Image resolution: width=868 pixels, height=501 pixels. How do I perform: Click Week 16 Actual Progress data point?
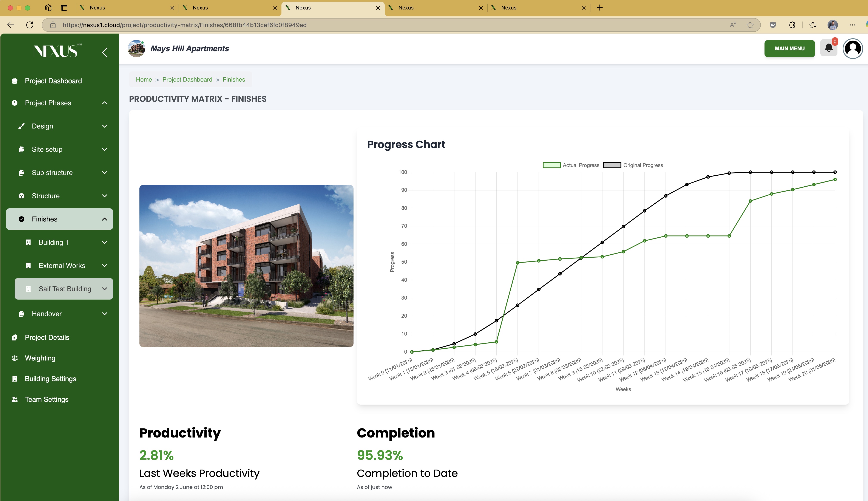pyautogui.click(x=750, y=201)
